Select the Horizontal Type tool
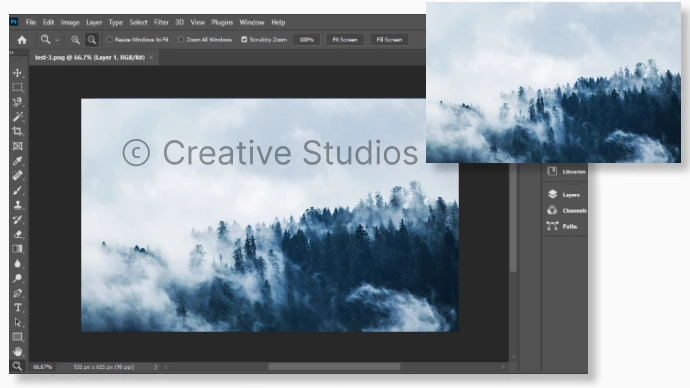The height and width of the screenshot is (388, 690). (x=18, y=307)
